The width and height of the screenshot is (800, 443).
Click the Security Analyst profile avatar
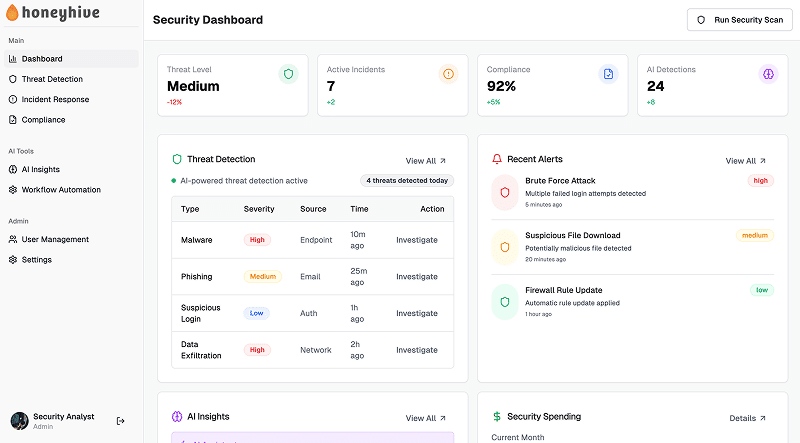click(x=20, y=421)
